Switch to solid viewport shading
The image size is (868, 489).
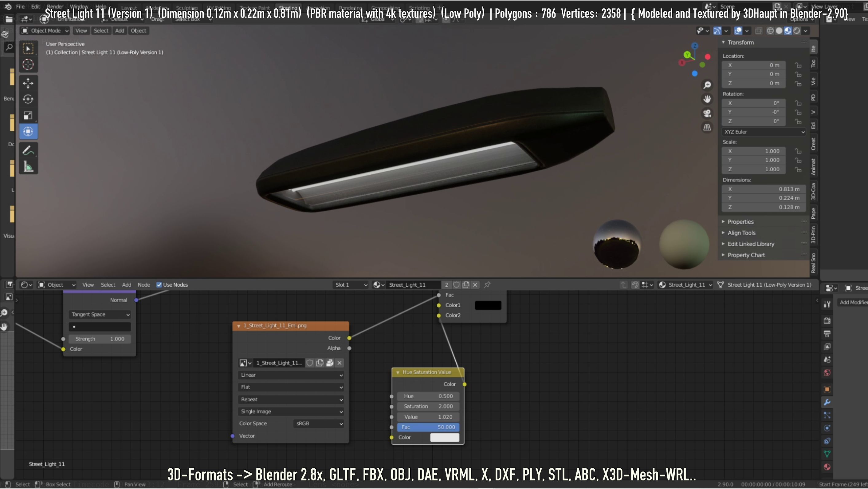(x=779, y=31)
